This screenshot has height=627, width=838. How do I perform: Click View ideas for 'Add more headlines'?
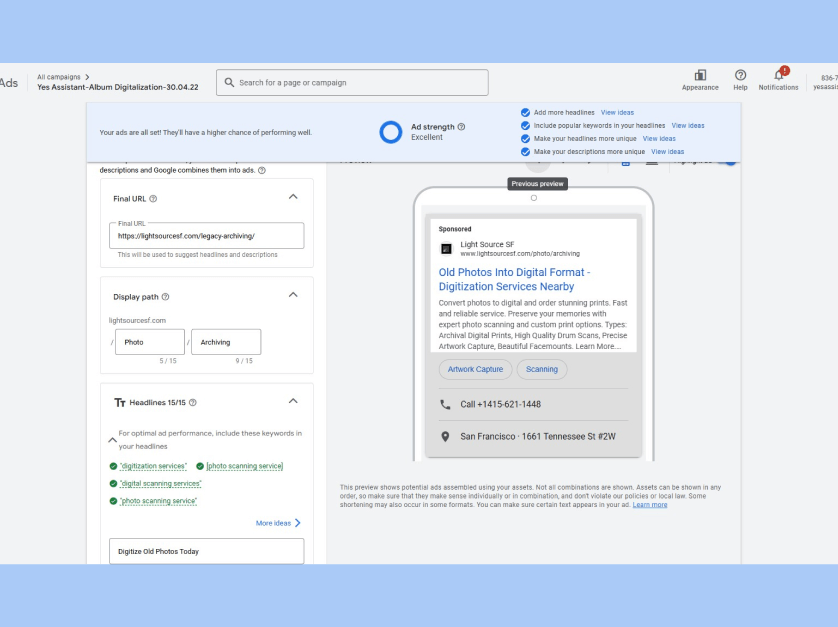[617, 113]
